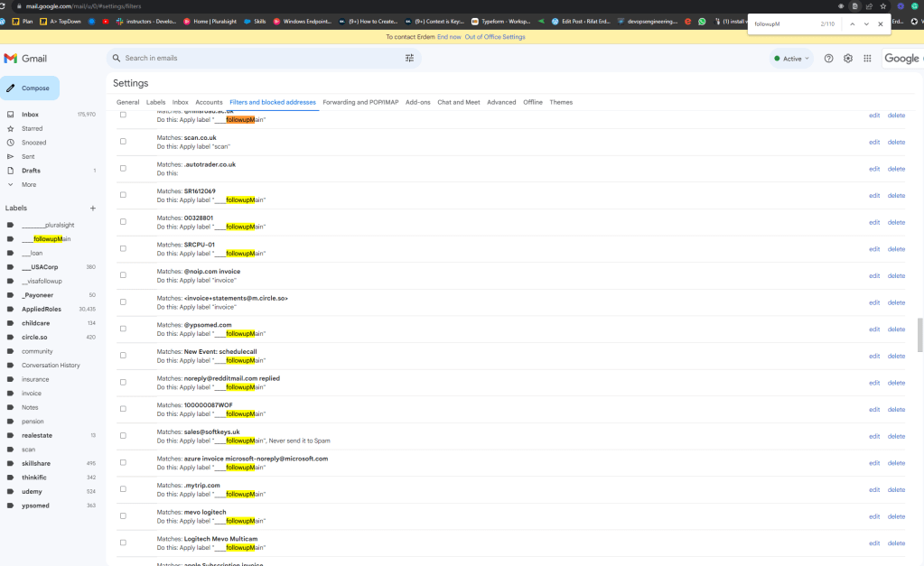Click the Gmail logo

tap(25, 59)
